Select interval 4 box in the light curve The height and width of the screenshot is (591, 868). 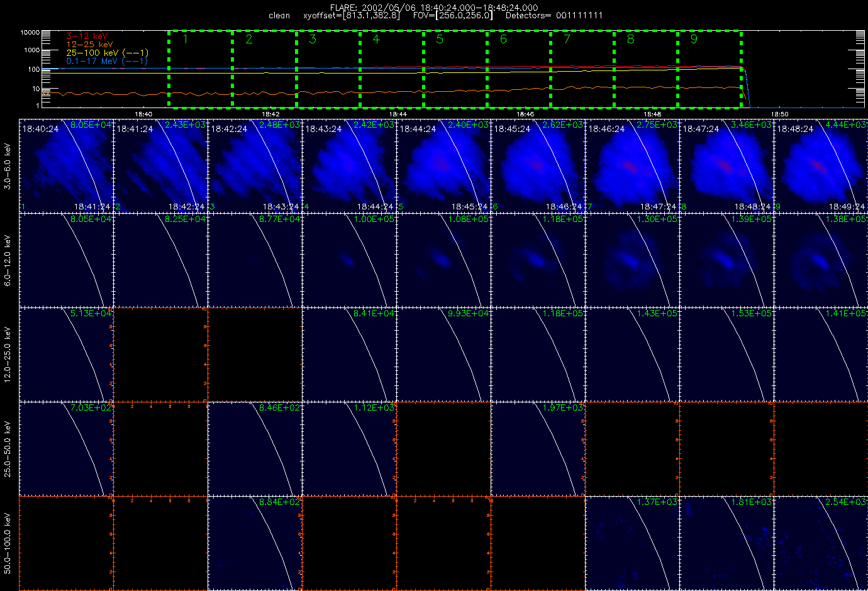point(391,69)
